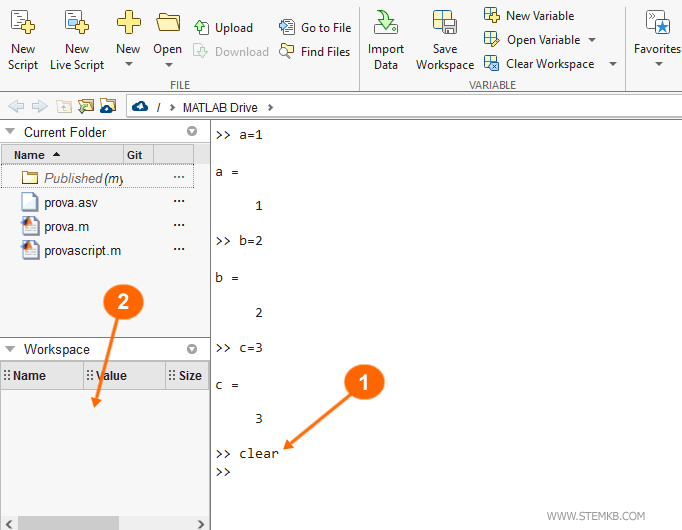The width and height of the screenshot is (682, 530).
Task: Click the New Variable icon
Action: (492, 15)
